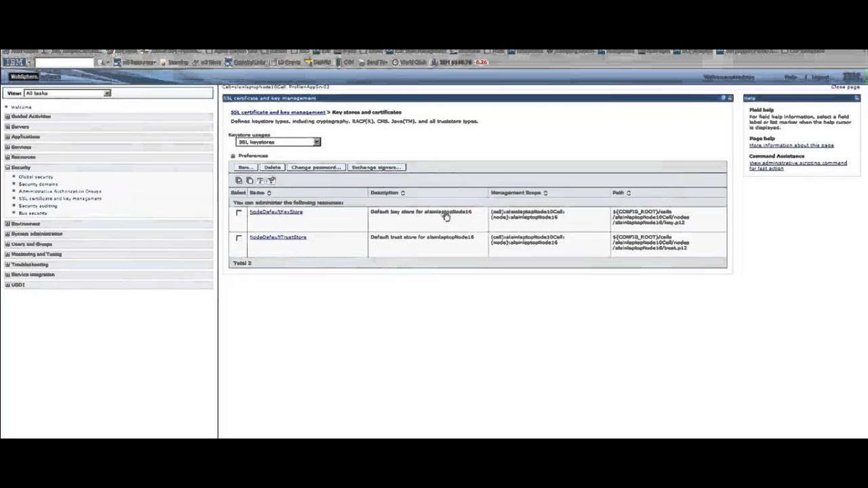Expand the Resources navigation group

[7, 157]
